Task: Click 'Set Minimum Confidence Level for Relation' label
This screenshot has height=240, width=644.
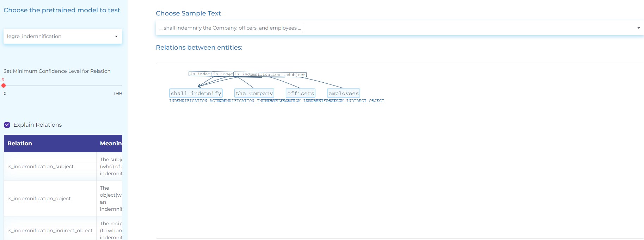Action: [57, 71]
